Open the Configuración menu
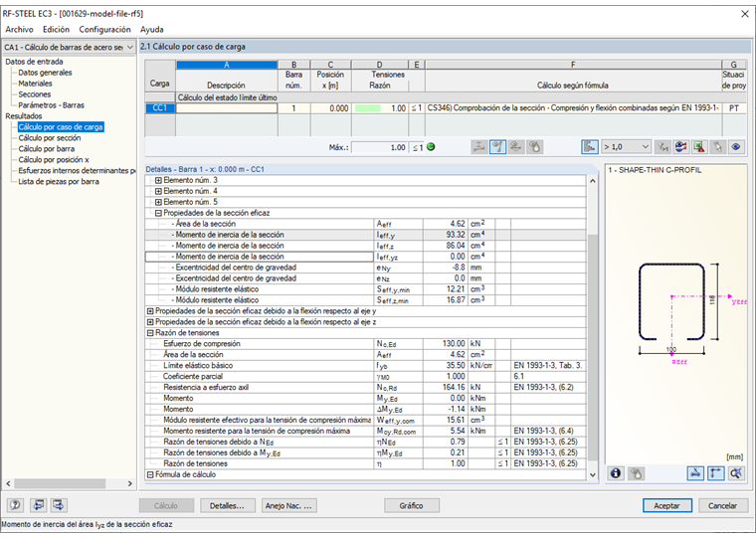Image resolution: width=756 pixels, height=539 pixels. 104,30
